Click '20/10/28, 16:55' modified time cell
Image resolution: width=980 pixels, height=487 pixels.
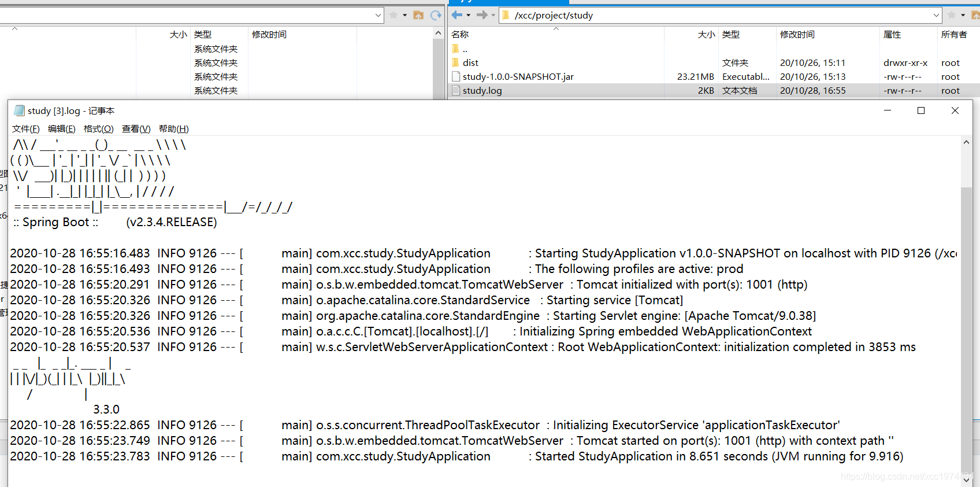[x=812, y=90]
